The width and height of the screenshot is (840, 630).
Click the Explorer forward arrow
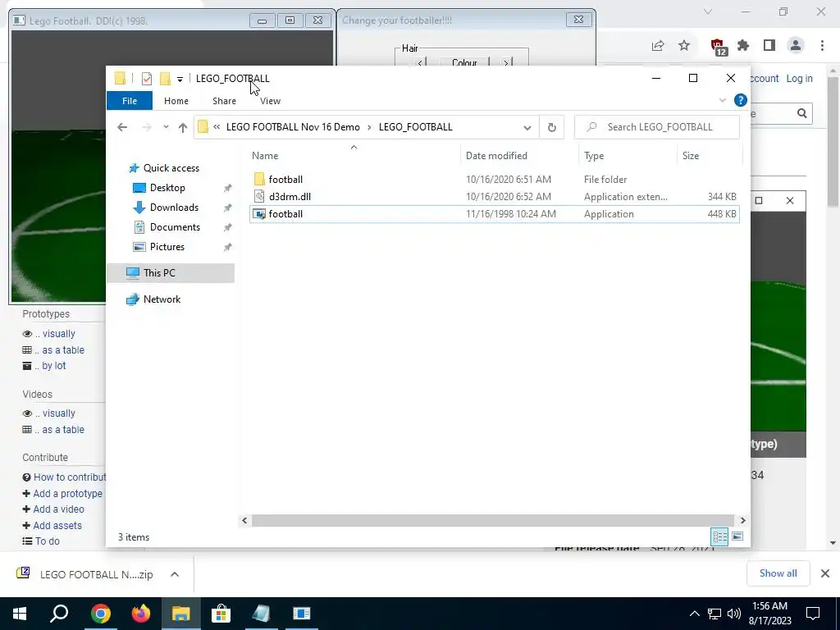146,127
